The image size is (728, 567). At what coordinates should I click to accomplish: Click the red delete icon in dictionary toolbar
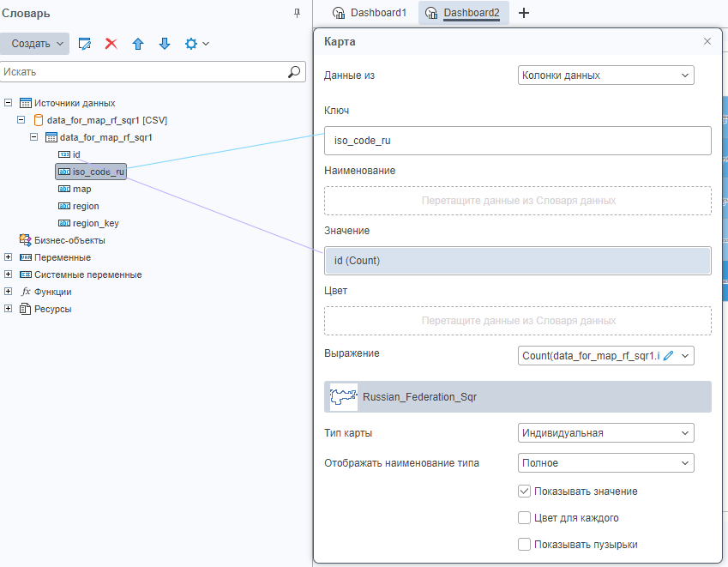(111, 44)
